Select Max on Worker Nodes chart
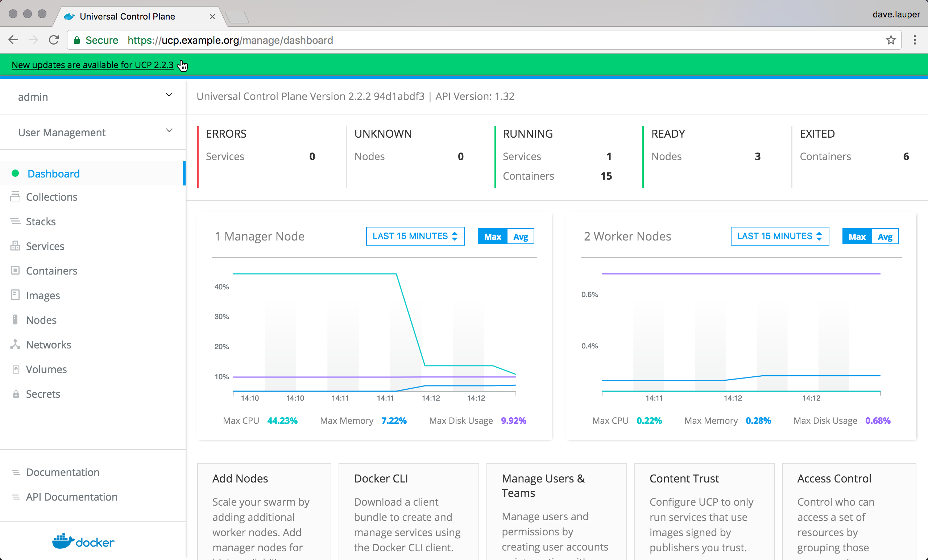 (x=857, y=237)
